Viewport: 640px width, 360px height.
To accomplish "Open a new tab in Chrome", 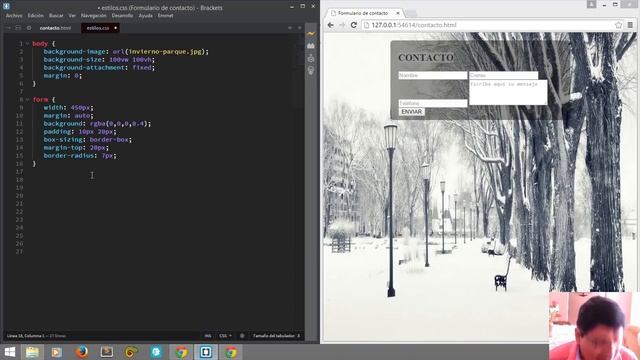I will pyautogui.click(x=411, y=13).
